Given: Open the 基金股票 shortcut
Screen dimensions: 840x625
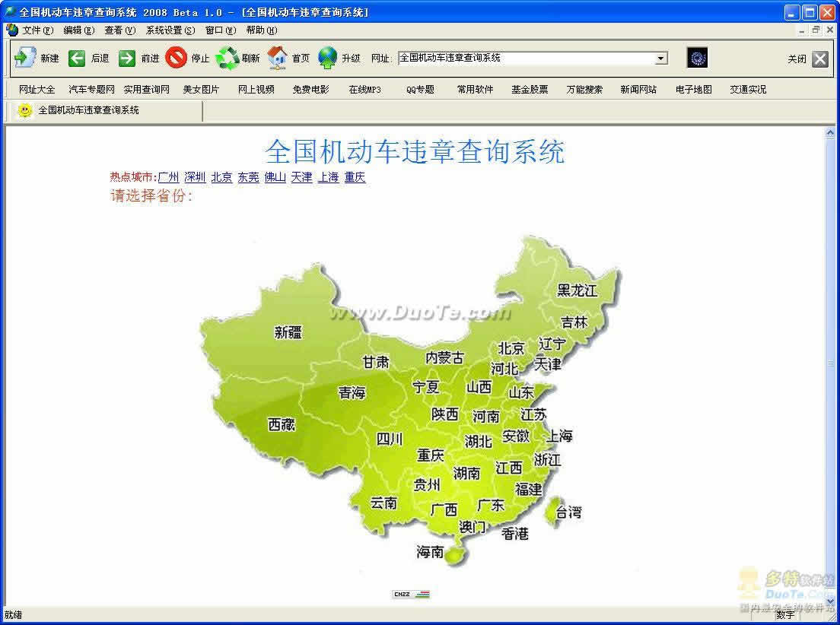Looking at the screenshot, I should click(530, 90).
